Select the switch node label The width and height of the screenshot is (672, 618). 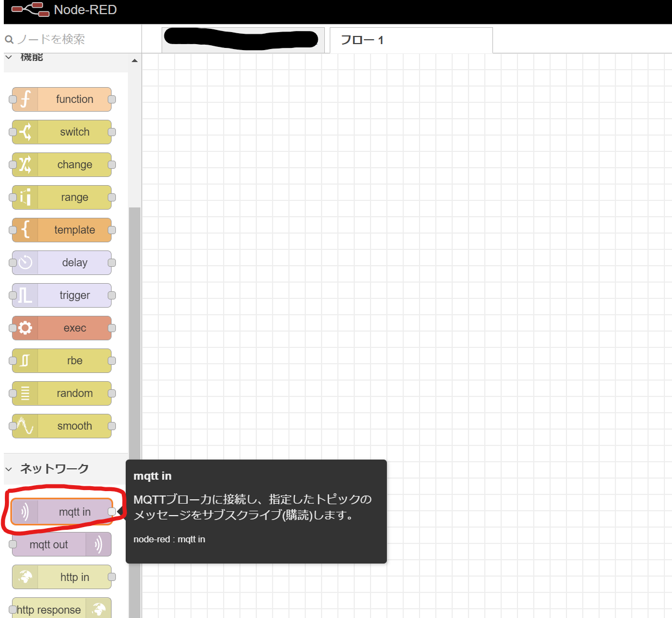(75, 132)
